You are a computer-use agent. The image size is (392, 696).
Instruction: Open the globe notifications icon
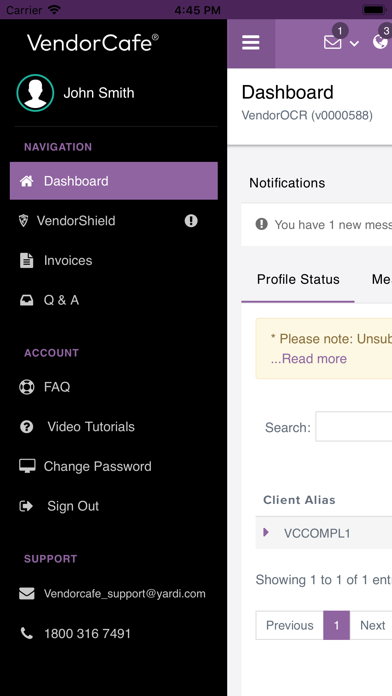click(381, 42)
